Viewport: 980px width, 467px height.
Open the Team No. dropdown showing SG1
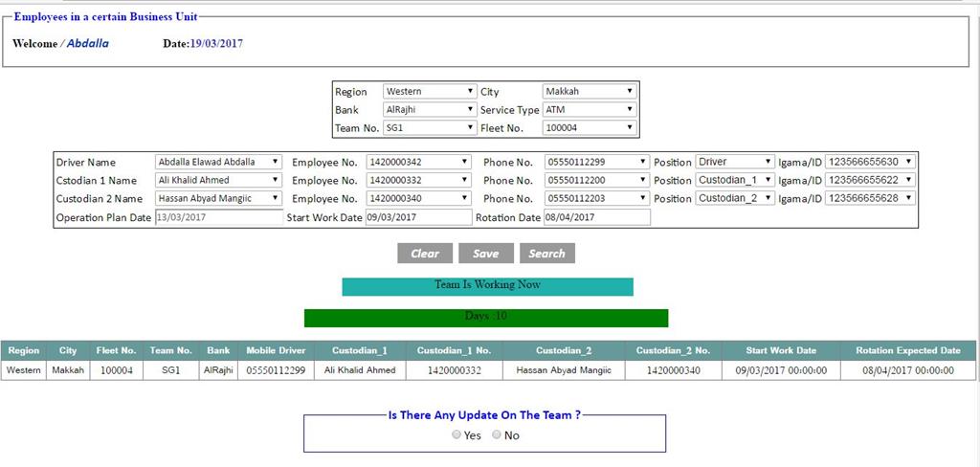click(x=430, y=128)
